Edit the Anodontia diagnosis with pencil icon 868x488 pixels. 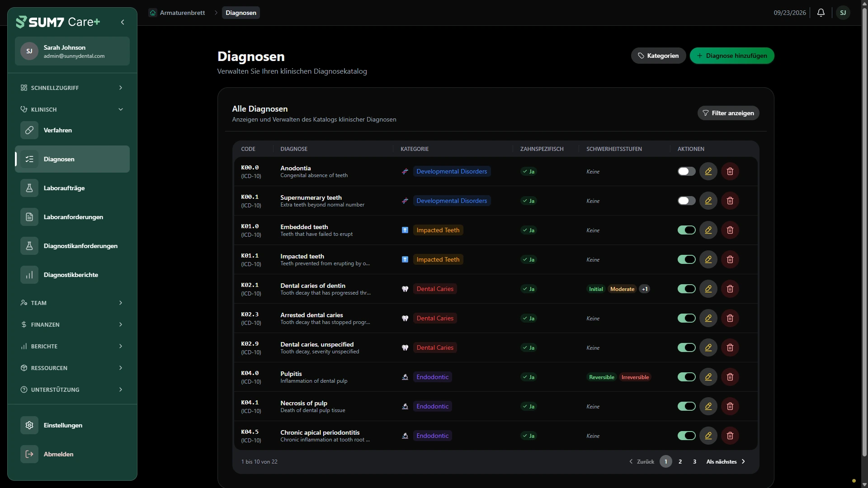pos(708,171)
